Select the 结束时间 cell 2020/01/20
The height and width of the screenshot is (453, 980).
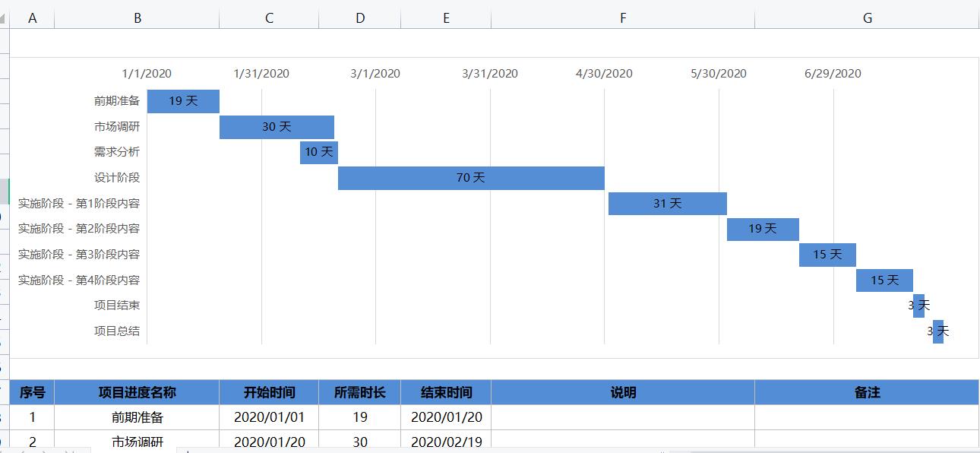coord(446,417)
